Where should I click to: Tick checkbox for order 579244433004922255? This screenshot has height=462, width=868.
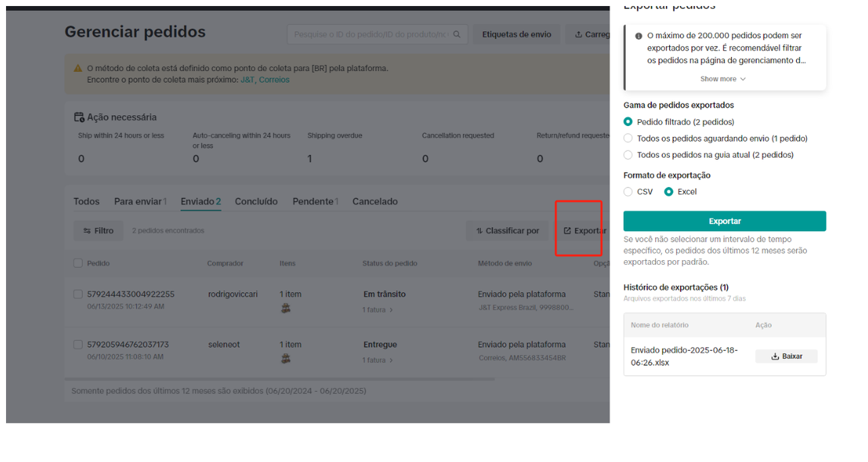(78, 294)
